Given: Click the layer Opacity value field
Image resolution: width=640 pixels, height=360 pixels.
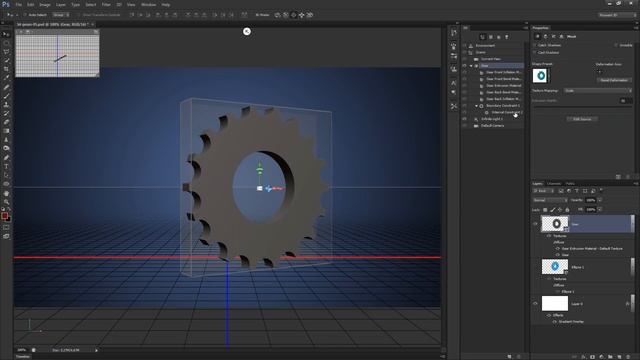Looking at the screenshot, I should pos(591,200).
